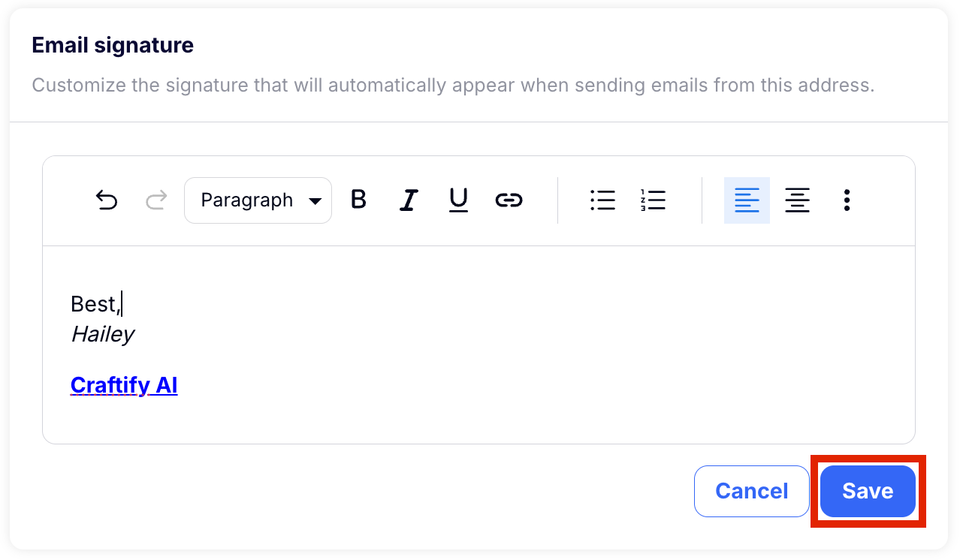Toggle italic formatting
Image resolution: width=960 pixels, height=560 pixels.
click(x=408, y=200)
